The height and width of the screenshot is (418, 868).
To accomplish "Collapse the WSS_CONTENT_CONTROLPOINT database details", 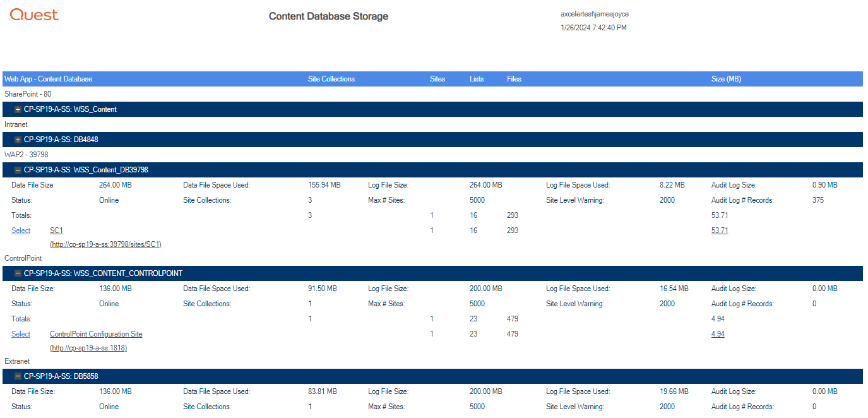I will point(17,273).
